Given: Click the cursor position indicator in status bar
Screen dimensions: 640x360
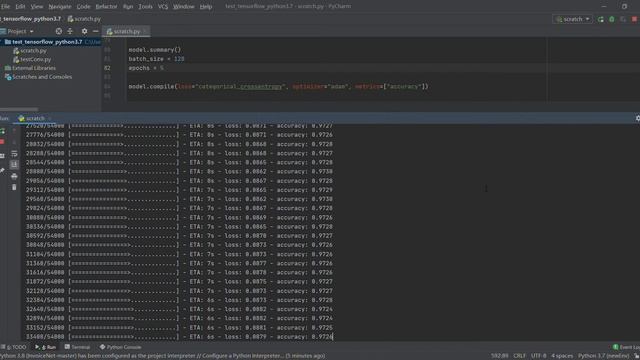Looking at the screenshot, I should (x=500, y=356).
